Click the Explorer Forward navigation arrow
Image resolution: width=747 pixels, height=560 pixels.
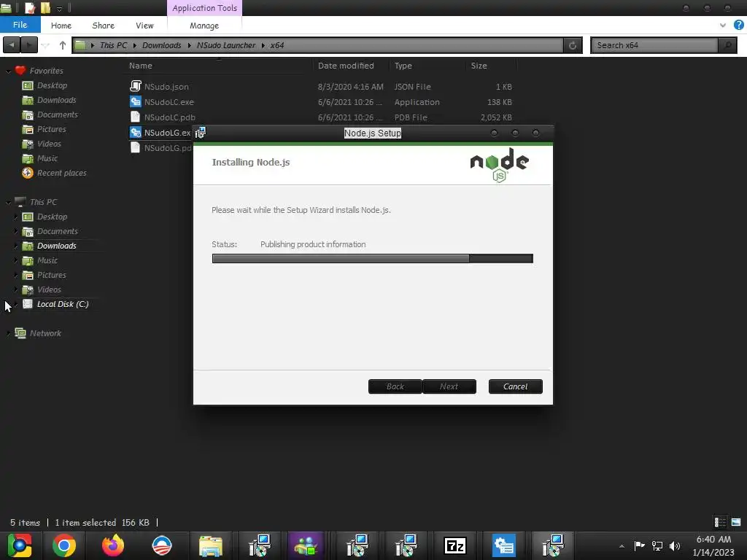(29, 45)
